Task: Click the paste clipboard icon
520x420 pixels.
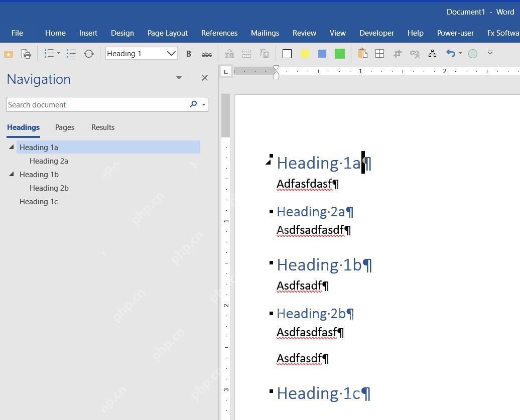Action: [362, 53]
